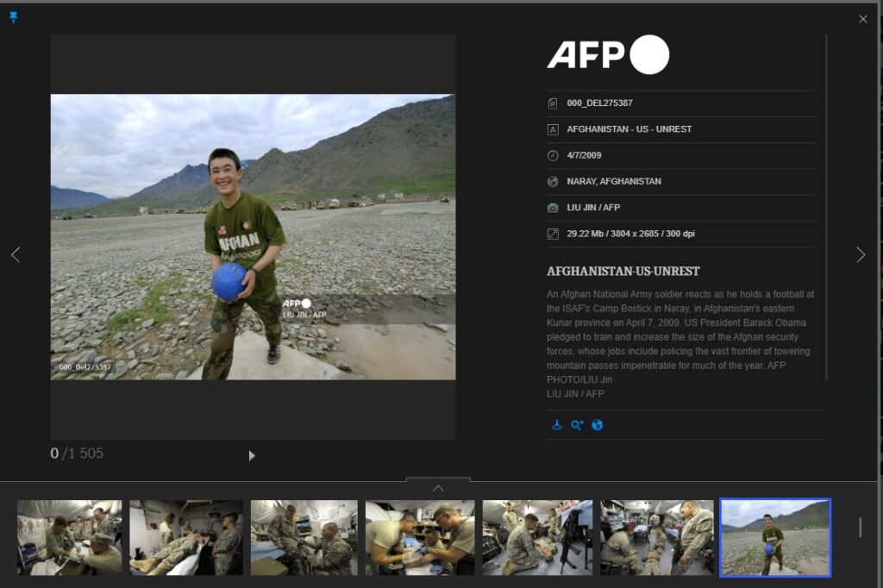Download the photo using the download icon

pyautogui.click(x=556, y=425)
